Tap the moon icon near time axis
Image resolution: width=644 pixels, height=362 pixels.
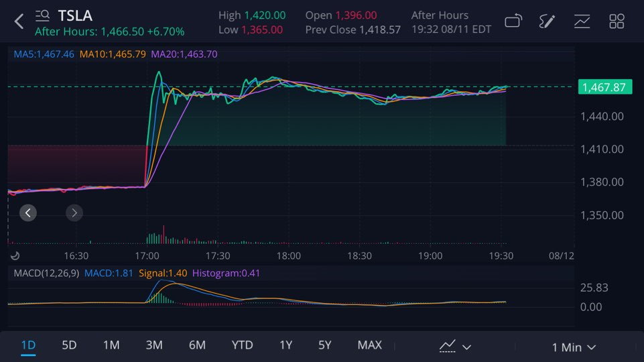(x=15, y=255)
